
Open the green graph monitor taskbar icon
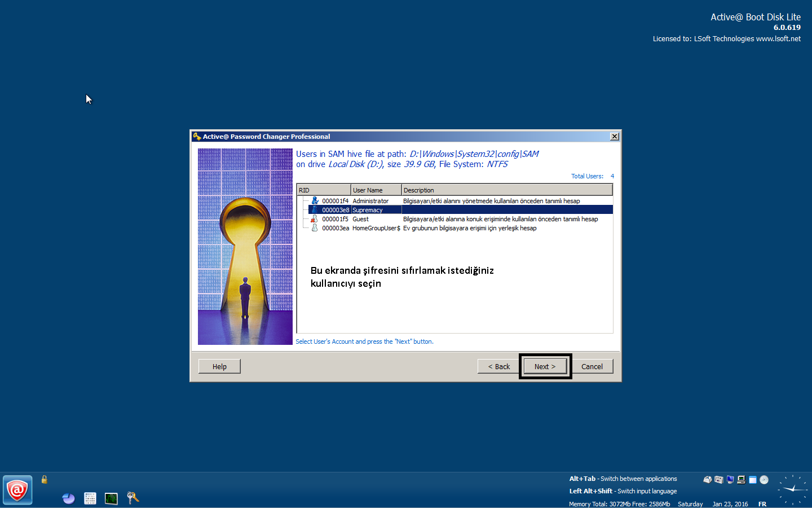point(111,498)
